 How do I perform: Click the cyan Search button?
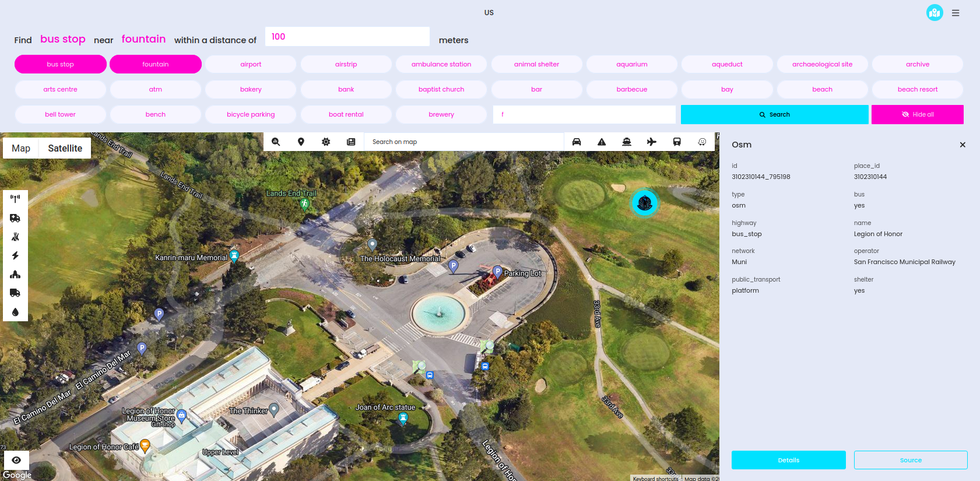775,114
